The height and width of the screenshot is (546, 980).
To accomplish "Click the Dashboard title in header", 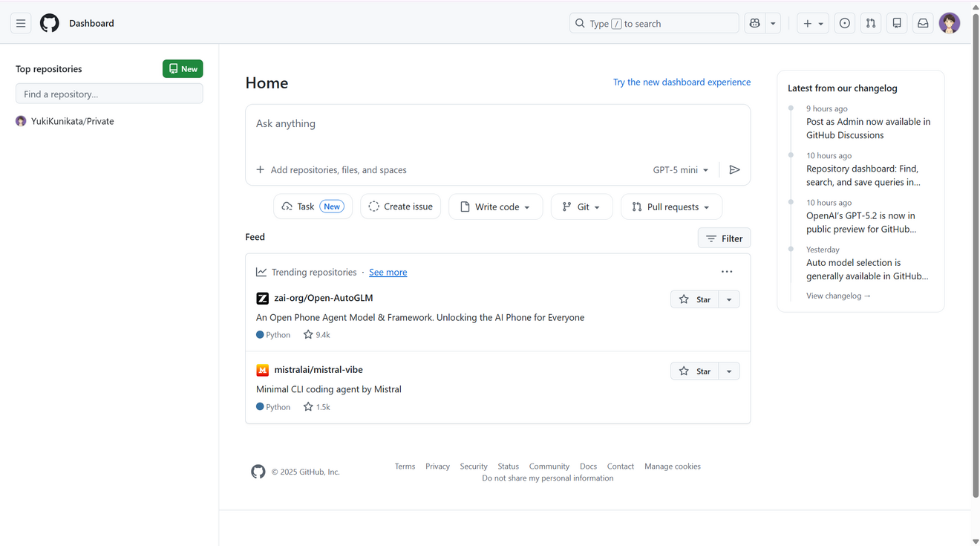I will pyautogui.click(x=91, y=24).
